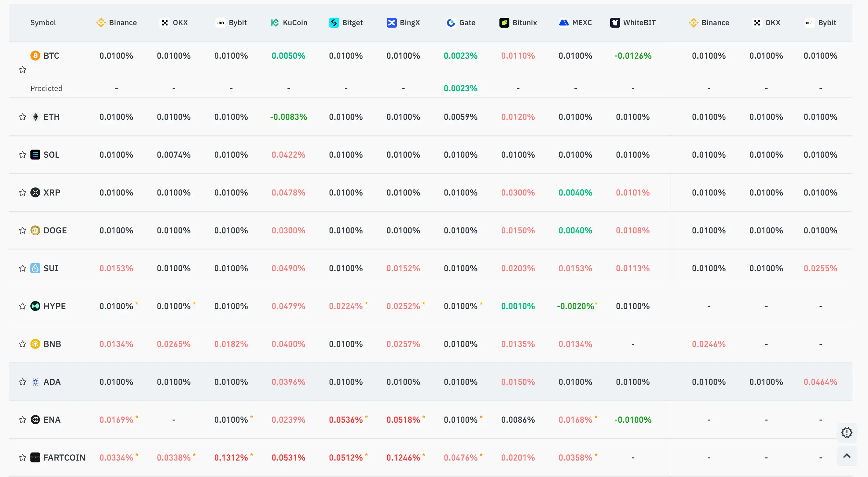Click the Bitcoin coin icon

35,56
